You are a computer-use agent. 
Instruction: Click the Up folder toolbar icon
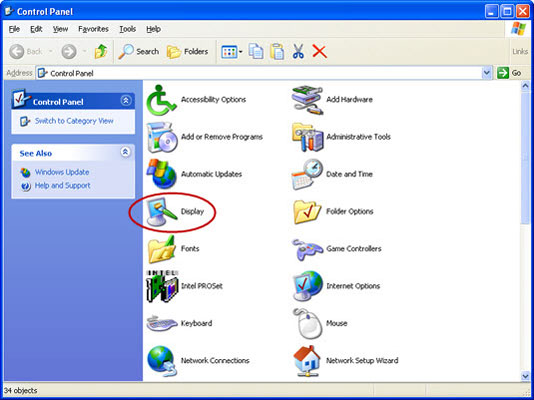pos(101,52)
